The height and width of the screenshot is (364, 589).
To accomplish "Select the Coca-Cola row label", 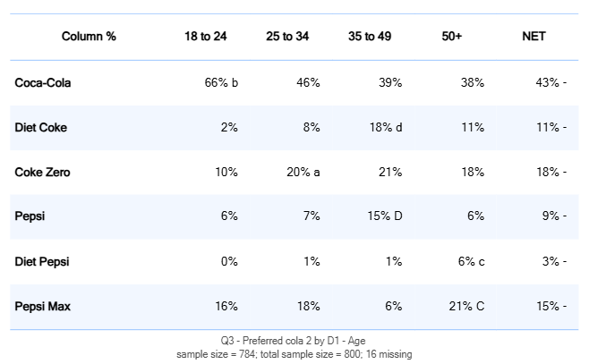I will (x=43, y=82).
